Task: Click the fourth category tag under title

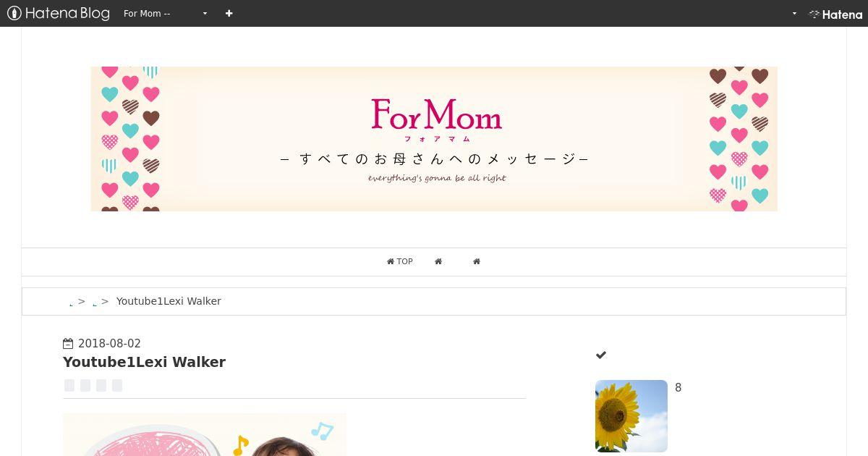Action: tap(117, 385)
